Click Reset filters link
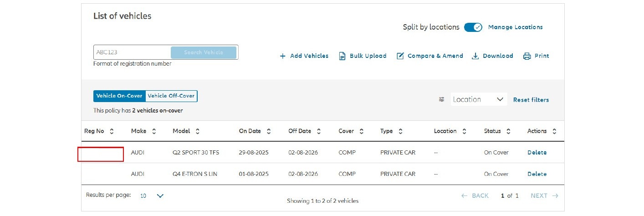The image size is (644, 216). pos(531,100)
